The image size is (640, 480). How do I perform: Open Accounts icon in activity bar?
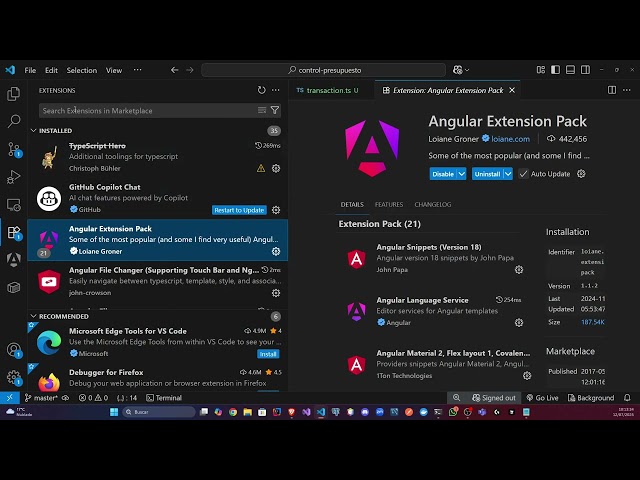(x=13, y=350)
